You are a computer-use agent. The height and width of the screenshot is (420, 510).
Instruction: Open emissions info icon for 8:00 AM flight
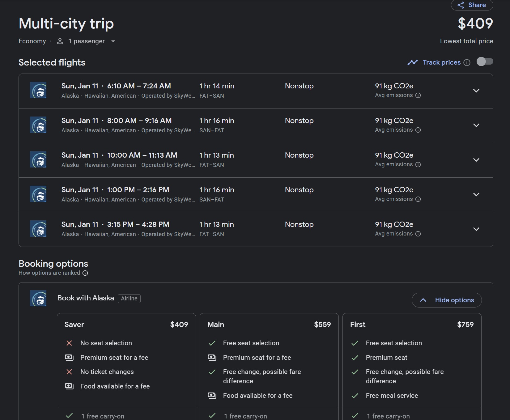point(418,130)
